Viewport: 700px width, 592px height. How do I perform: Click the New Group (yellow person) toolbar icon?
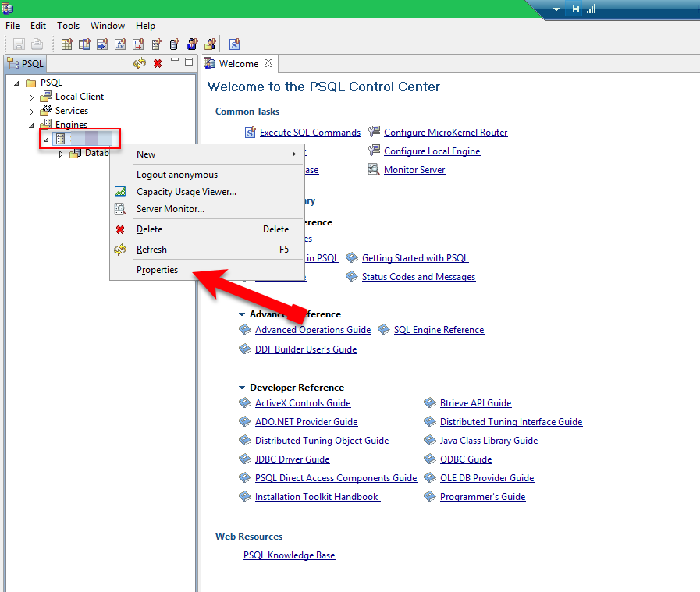tap(208, 44)
